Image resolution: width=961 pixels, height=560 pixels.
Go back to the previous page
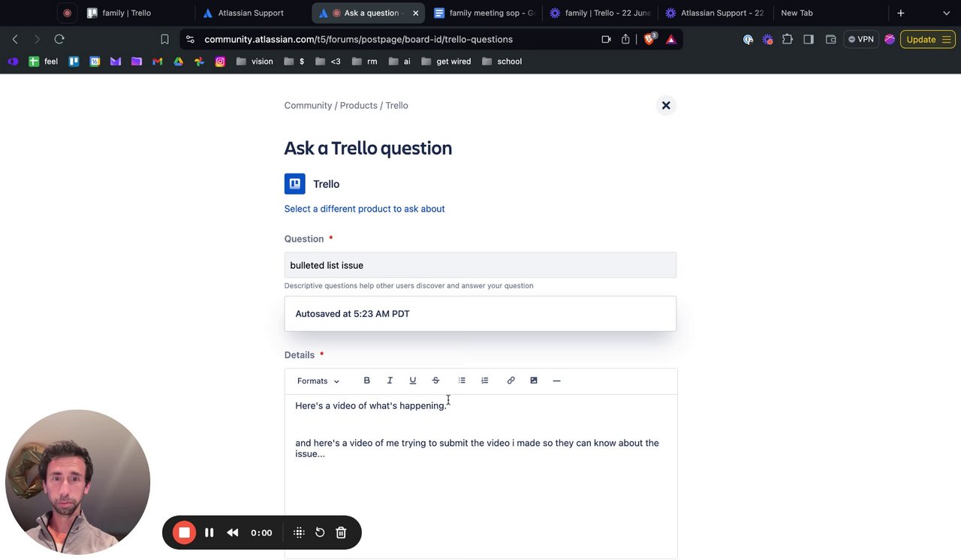[15, 39]
